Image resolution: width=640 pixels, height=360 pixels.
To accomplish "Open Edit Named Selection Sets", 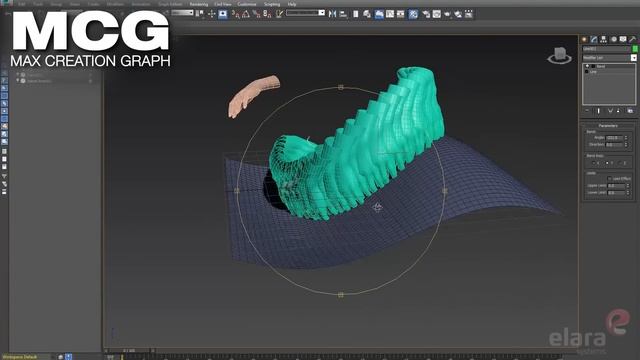I will tap(279, 14).
